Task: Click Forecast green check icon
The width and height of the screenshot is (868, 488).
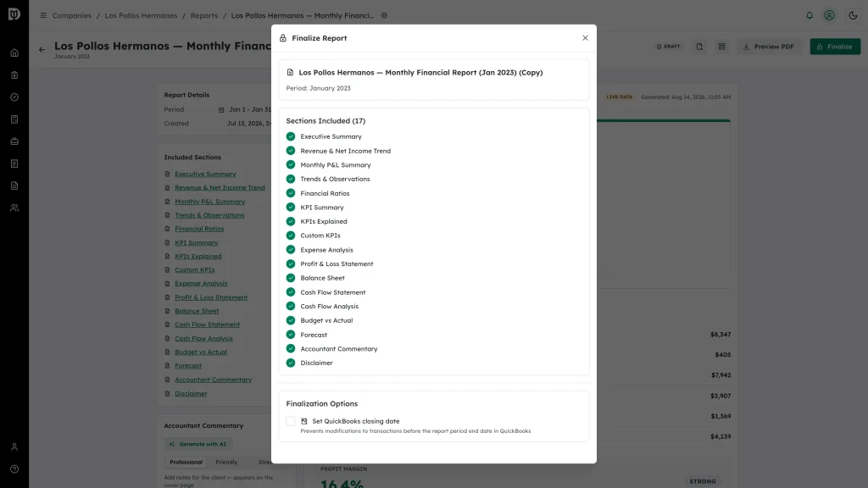Action: click(x=291, y=335)
